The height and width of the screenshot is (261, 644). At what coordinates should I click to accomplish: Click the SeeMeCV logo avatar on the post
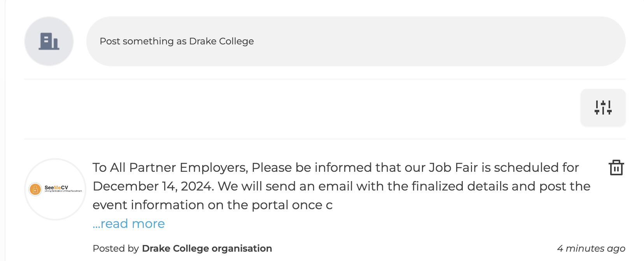tap(55, 189)
